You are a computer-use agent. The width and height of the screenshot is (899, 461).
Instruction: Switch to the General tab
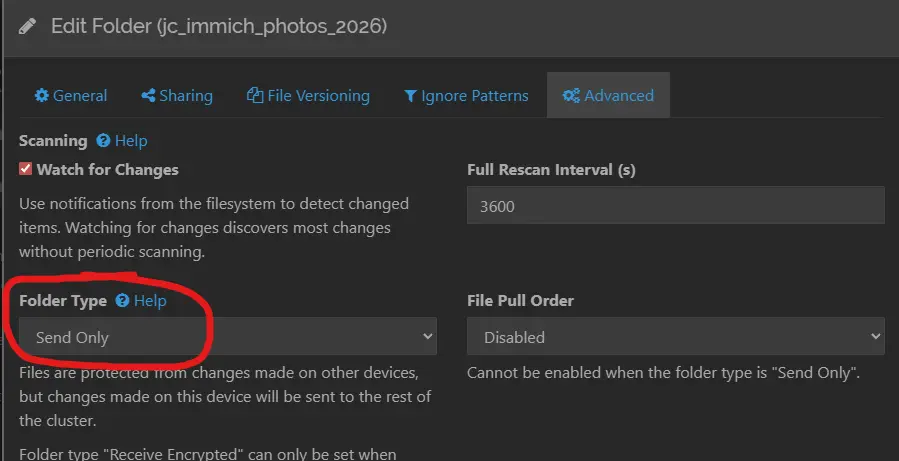[x=71, y=96]
